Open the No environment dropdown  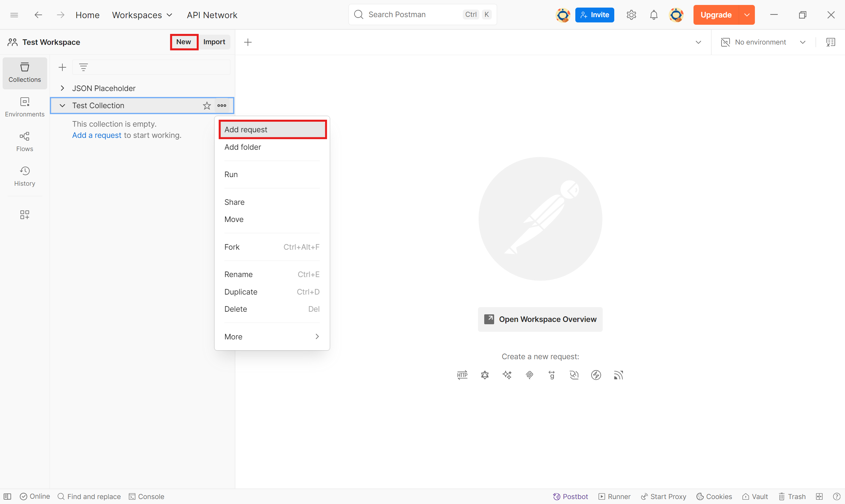tap(763, 42)
